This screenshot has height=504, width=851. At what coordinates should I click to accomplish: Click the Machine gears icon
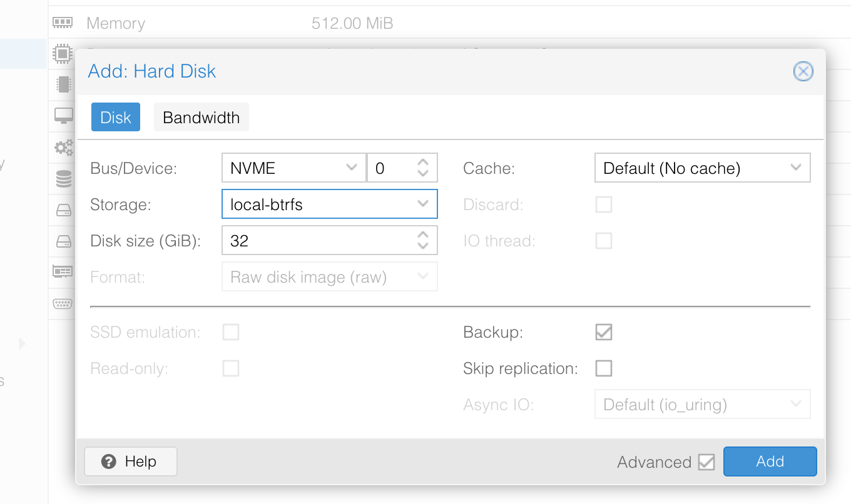pyautogui.click(x=63, y=148)
